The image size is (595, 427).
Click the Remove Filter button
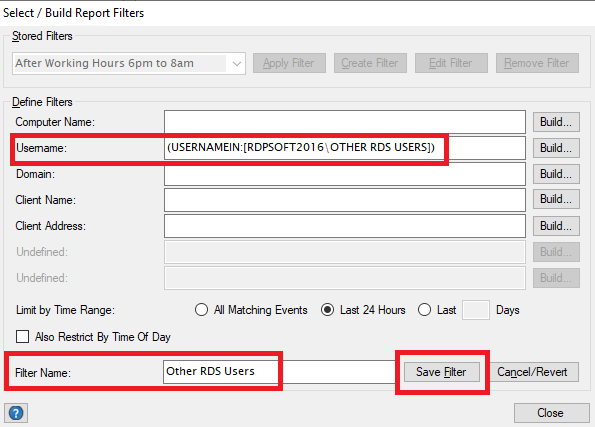click(x=537, y=63)
